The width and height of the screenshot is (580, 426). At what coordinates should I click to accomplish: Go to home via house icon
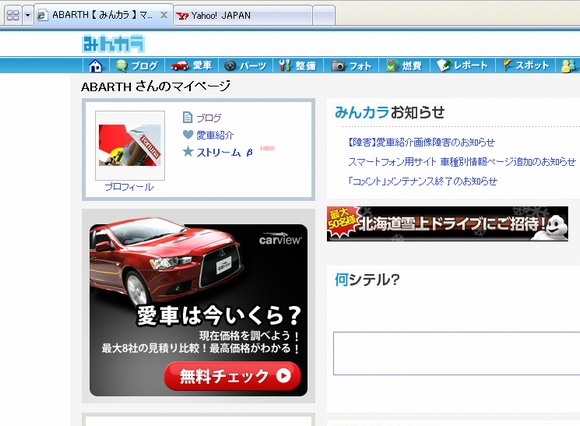coord(95,66)
